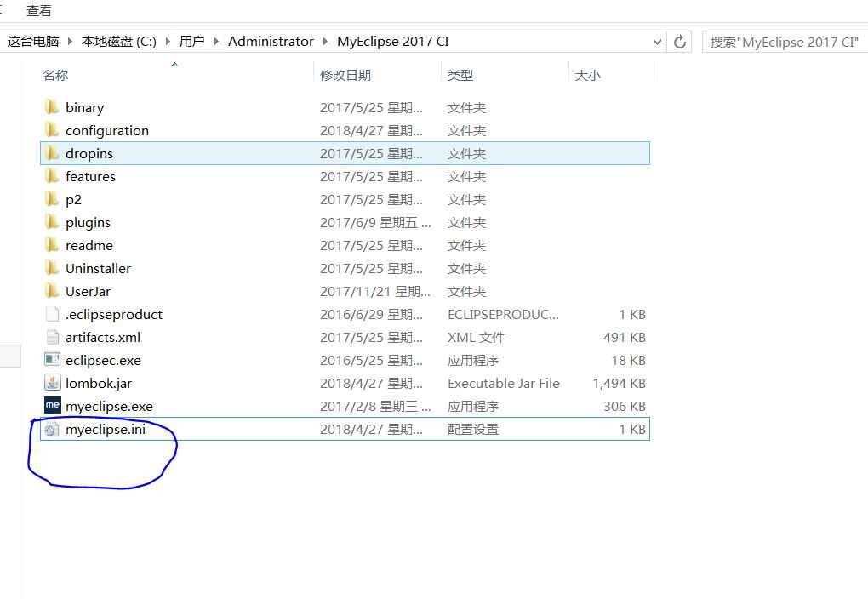Click the eclipsec.exe application icon
Screen dimensions: 868x599
(x=52, y=360)
